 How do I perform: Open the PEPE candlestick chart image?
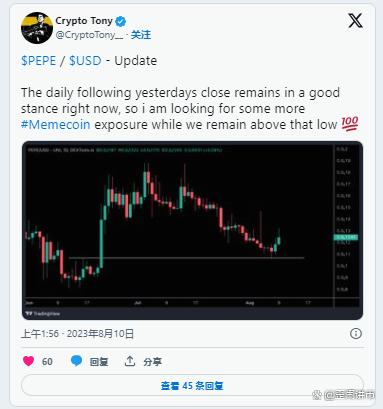pos(192,230)
